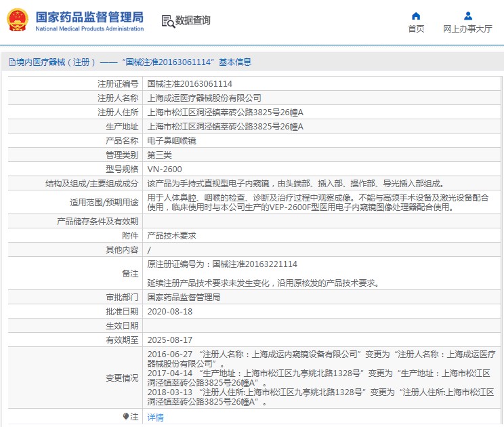The height and width of the screenshot is (427, 504).
Task: Click management class value 第三类
Action: [159, 155]
